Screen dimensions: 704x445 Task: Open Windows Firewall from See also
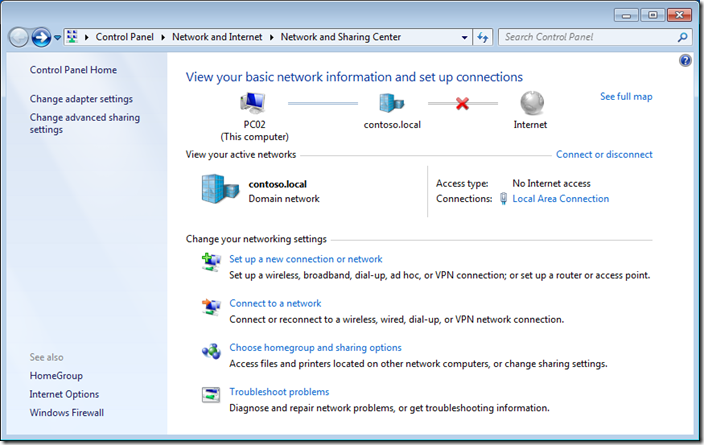(x=66, y=412)
